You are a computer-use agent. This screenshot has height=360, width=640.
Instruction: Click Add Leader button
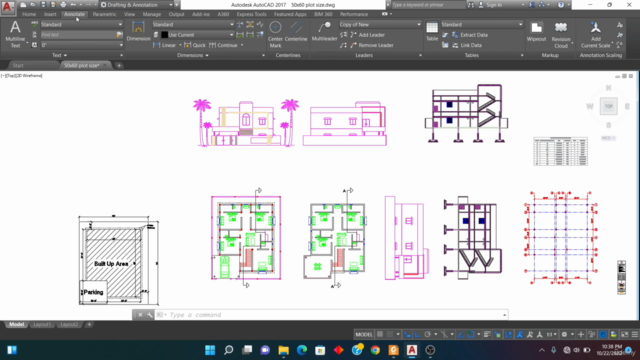point(367,35)
